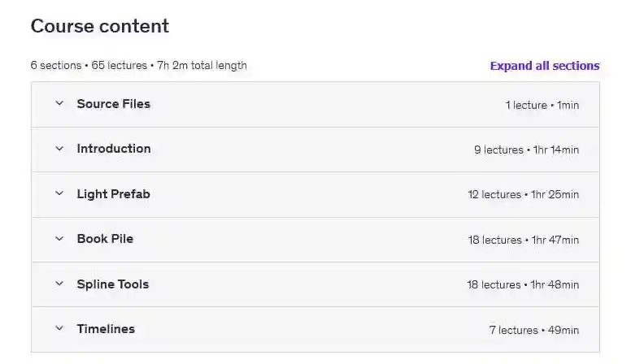Click '12 lectures • 1hr 25min' label
The image size is (631, 364).
tap(523, 195)
